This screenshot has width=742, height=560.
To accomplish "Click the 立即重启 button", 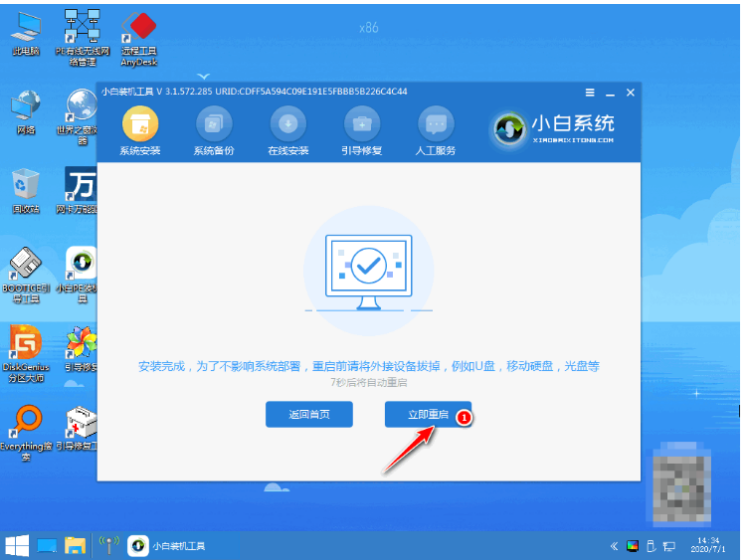I will pos(428,414).
